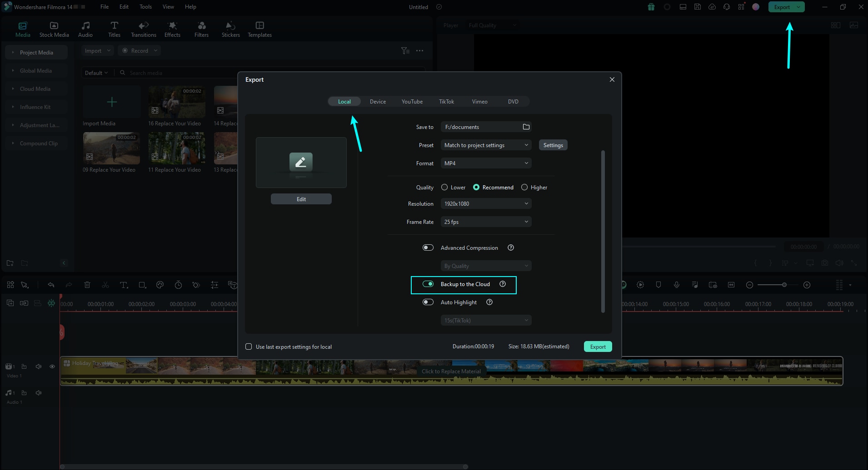The width and height of the screenshot is (868, 470).
Task: Toggle Auto Highlight switch
Action: tap(428, 302)
